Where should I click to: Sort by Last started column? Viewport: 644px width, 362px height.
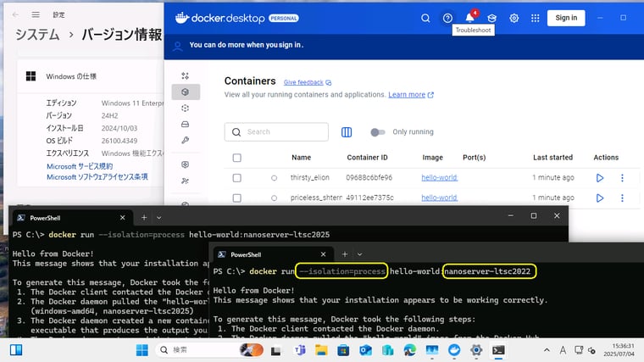pos(552,158)
